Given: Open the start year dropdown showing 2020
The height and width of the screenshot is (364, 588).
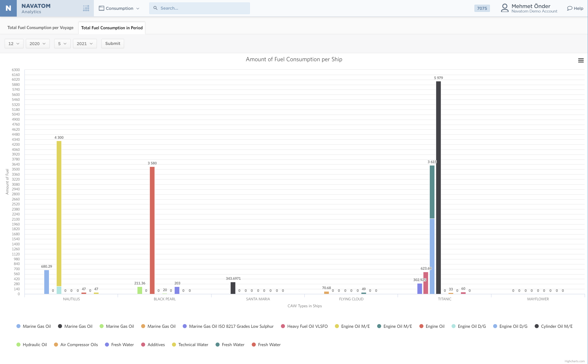Looking at the screenshot, I should (x=37, y=44).
